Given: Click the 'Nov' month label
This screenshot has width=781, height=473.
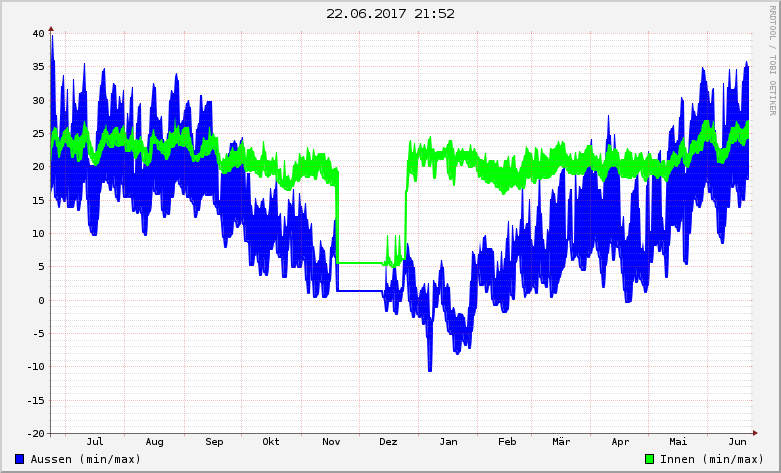Looking at the screenshot, I should click(x=331, y=442).
